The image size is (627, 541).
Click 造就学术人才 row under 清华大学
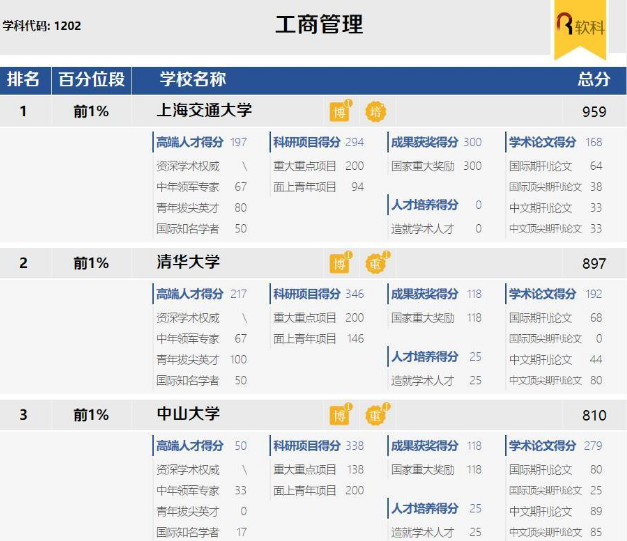coord(437,380)
